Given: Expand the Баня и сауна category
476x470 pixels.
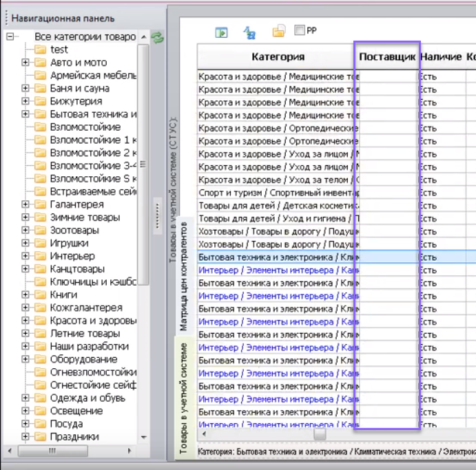Looking at the screenshot, I should [x=25, y=88].
